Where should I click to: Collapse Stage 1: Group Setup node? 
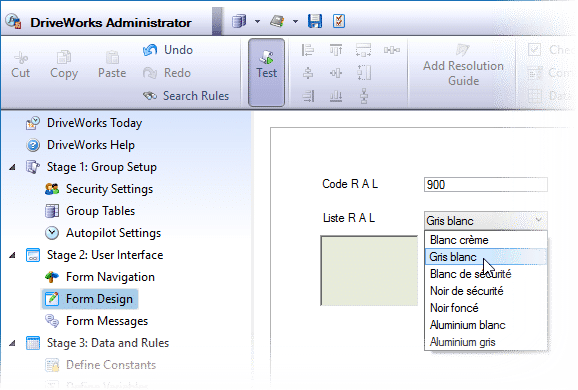tap(13, 167)
